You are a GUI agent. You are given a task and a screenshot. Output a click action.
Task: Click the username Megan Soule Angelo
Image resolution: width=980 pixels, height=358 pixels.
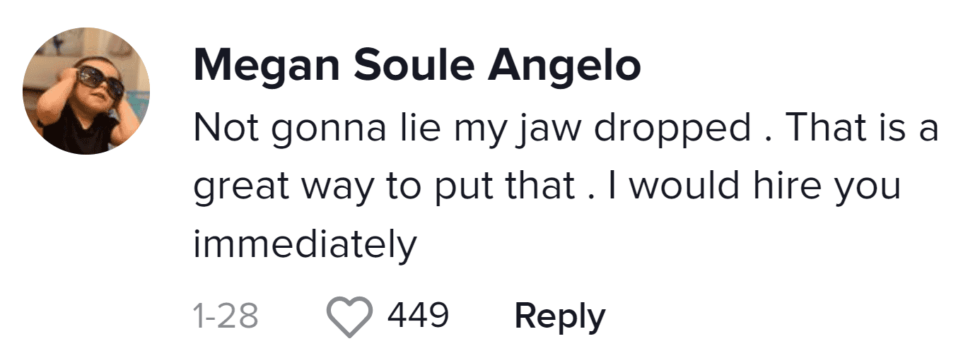click(x=416, y=66)
